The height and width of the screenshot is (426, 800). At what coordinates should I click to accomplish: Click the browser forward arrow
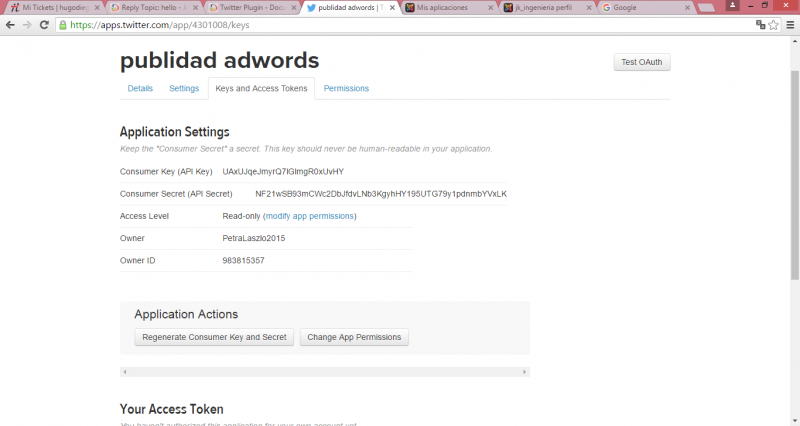(27, 24)
